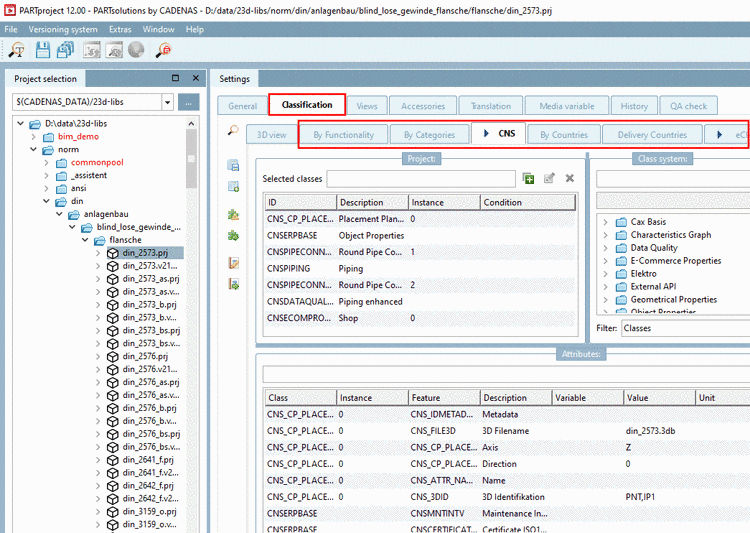This screenshot has width=750, height=533.
Task: Switch to the By Categories tab
Action: pos(428,134)
